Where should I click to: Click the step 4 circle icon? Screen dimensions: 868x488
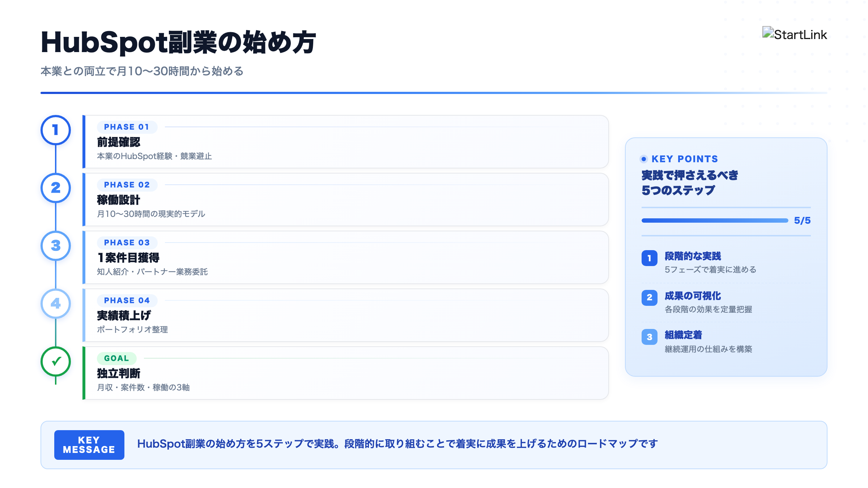pyautogui.click(x=56, y=304)
